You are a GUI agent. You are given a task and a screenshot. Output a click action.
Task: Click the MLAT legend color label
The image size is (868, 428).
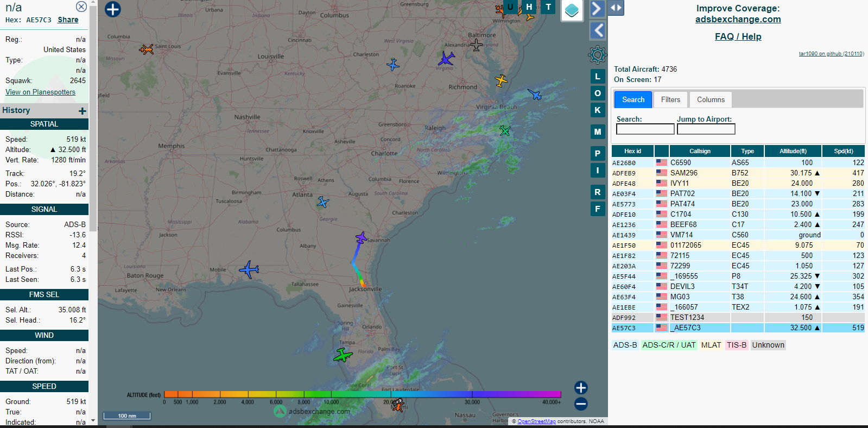pos(711,345)
